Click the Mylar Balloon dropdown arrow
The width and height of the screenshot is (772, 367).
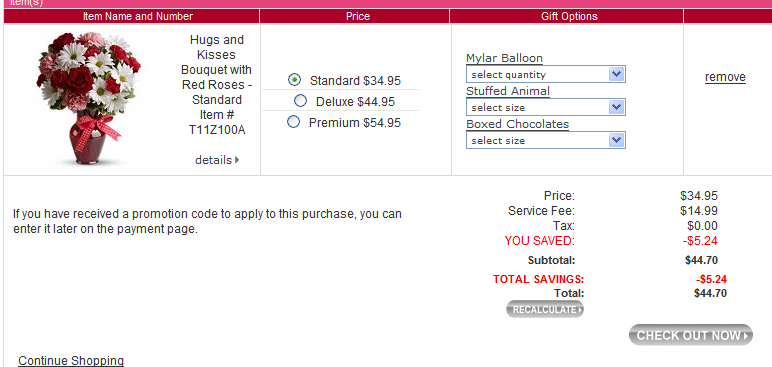(616, 74)
